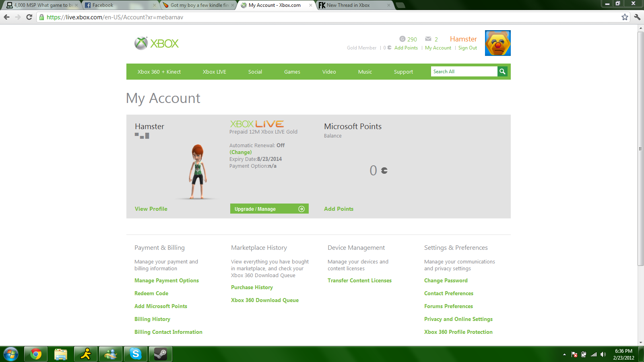The image size is (644, 362).
Task: Open Steam from the taskbar
Action: pos(161,354)
